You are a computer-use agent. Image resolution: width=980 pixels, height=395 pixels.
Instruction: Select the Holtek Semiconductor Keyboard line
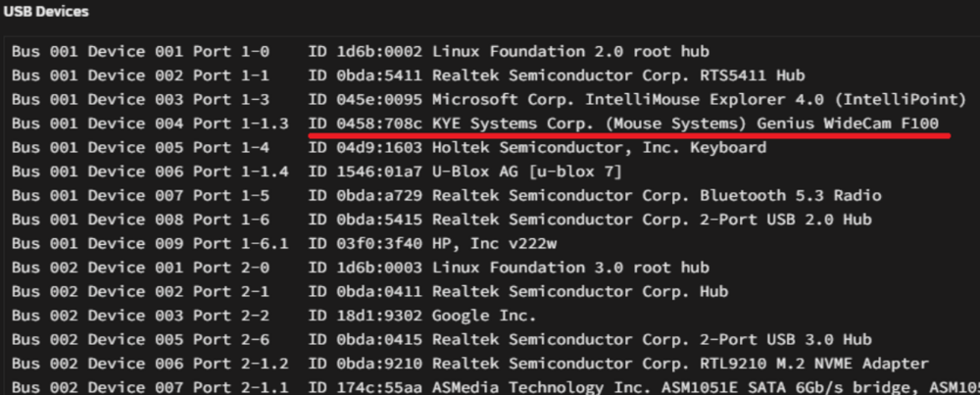[389, 147]
